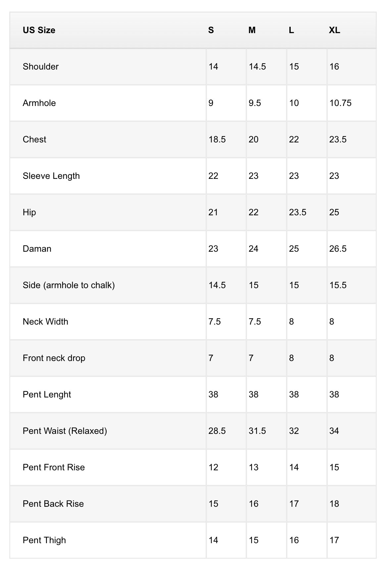Select the Pent Thigh row label
Viewport: 392px width, 573px height.
point(44,540)
